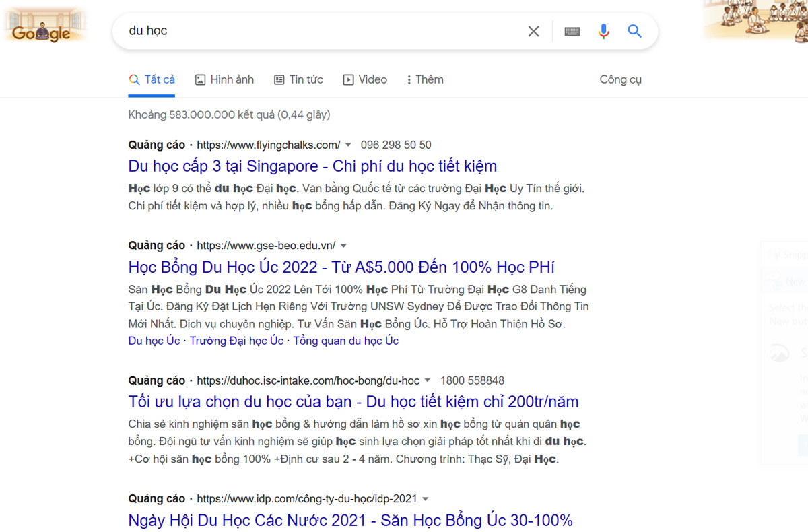
Task: Click the Google doodle logo
Action: point(44,26)
